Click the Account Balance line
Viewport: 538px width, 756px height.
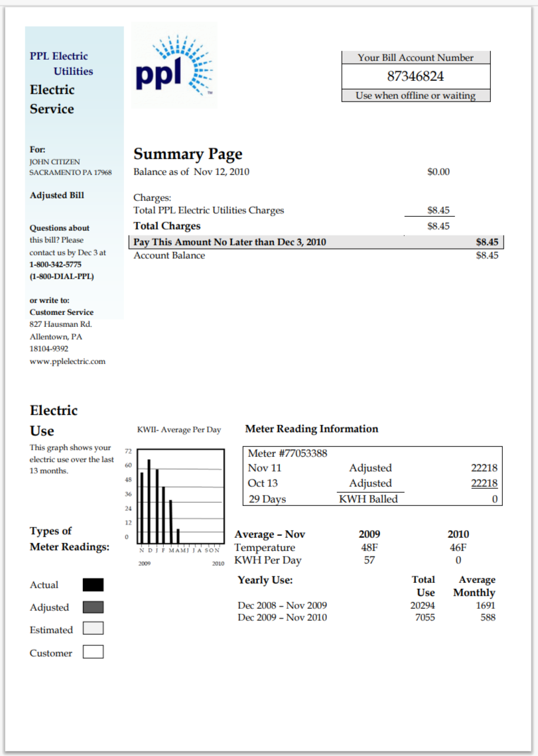tap(169, 255)
